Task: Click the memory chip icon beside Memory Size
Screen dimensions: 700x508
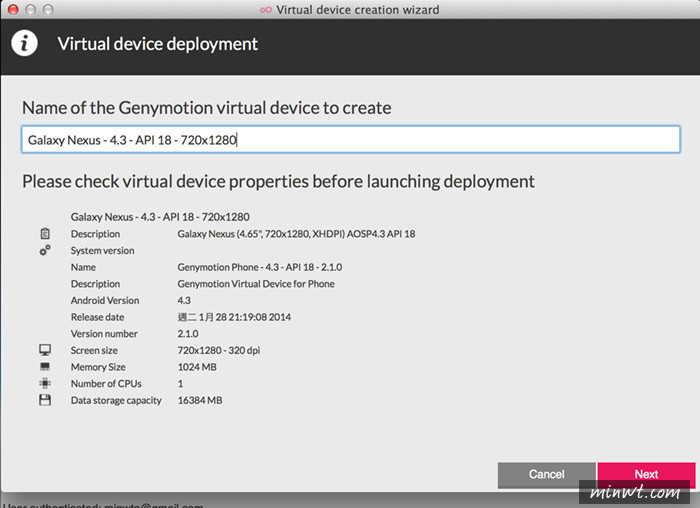Action: pos(45,366)
